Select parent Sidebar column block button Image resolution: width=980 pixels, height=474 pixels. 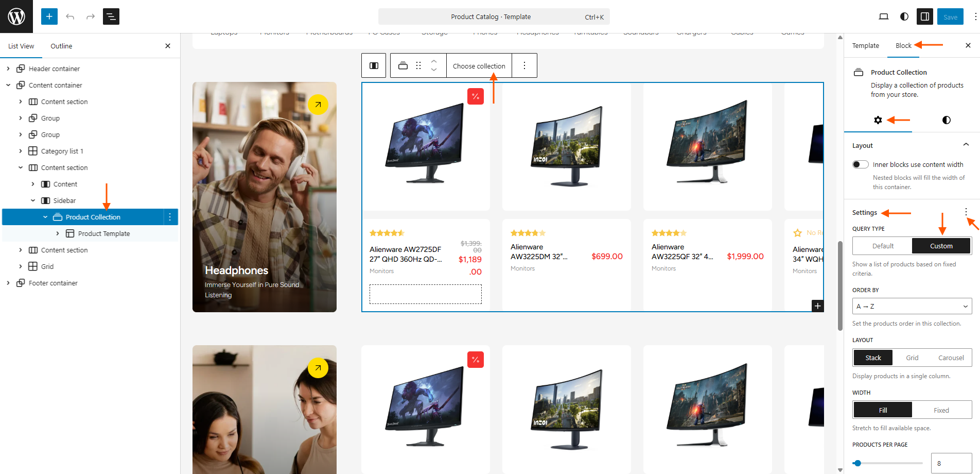(x=374, y=65)
